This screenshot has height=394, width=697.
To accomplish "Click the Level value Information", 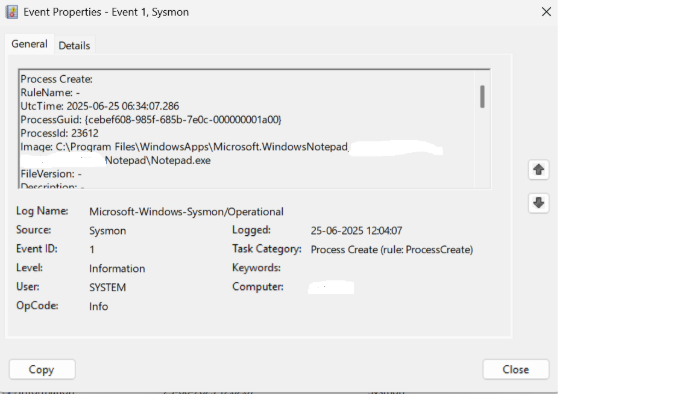I will (x=117, y=269).
